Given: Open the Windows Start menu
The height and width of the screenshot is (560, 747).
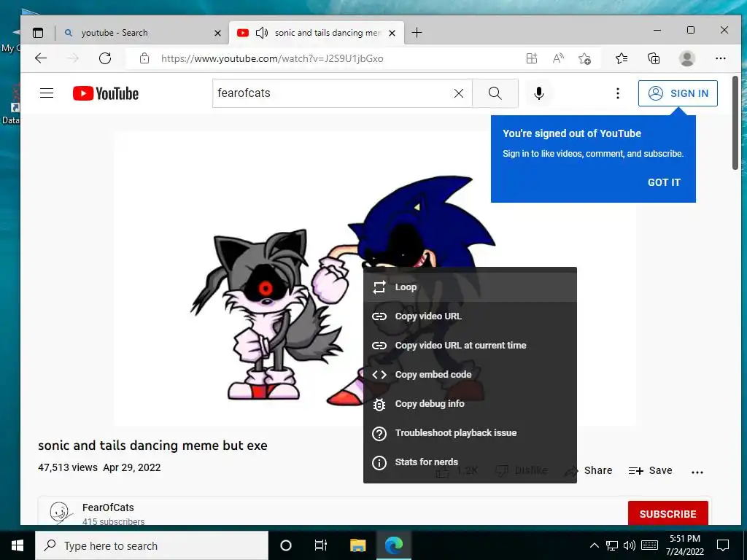Looking at the screenshot, I should (x=18, y=545).
